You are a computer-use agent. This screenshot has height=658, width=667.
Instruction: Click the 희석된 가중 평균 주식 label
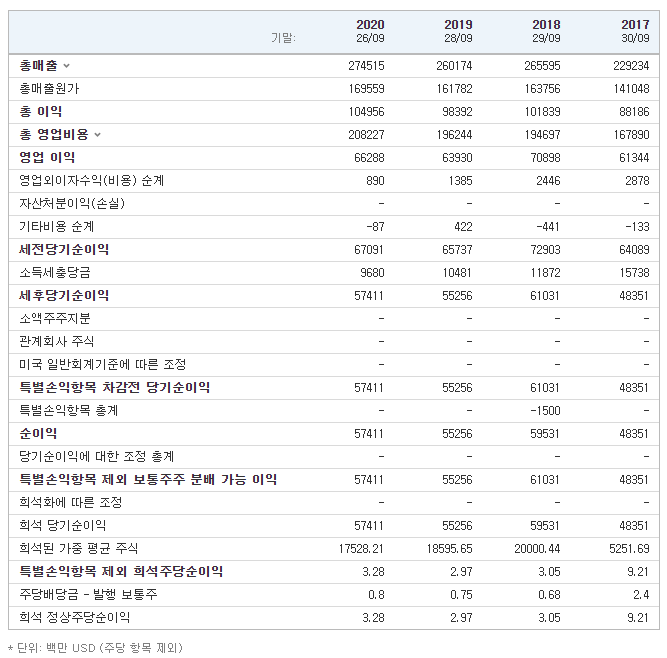point(79,548)
